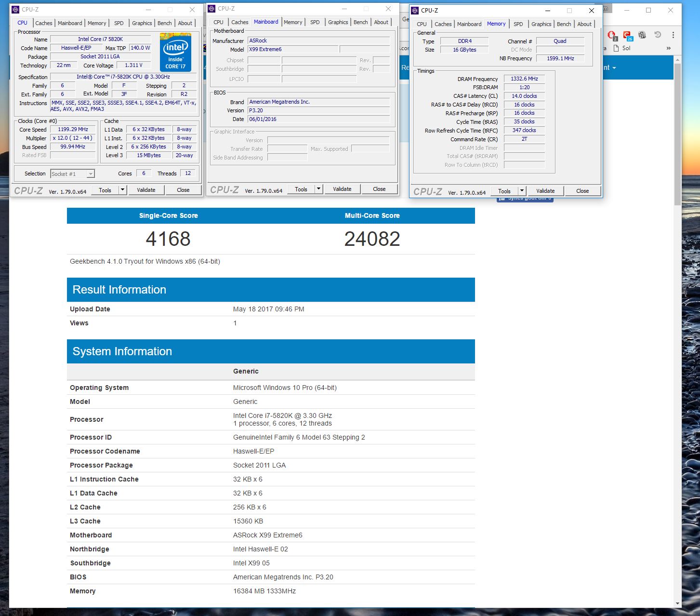Open Graphics tab in middle CPU-Z window
This screenshot has height=616, width=700.
pyautogui.click(x=338, y=22)
